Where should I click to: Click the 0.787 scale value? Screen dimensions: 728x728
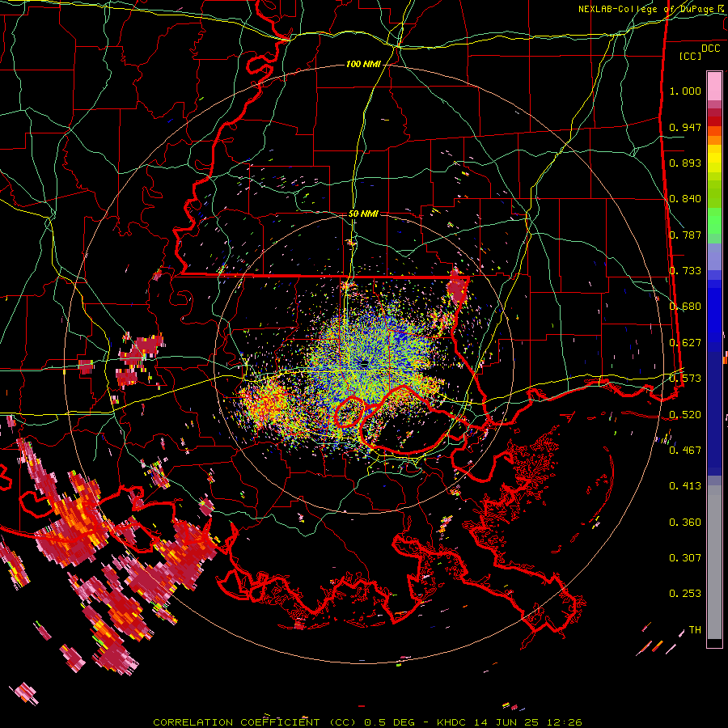click(685, 235)
